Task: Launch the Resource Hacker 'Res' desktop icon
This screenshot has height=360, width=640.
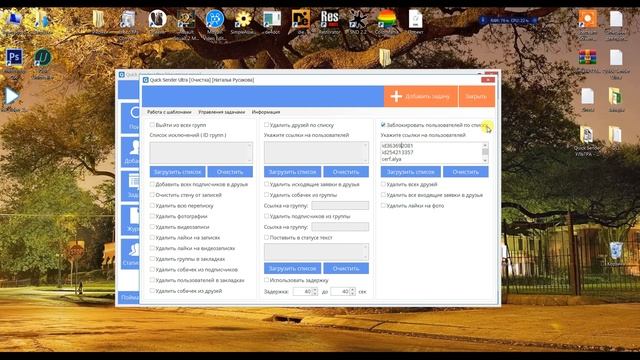Action: pos(329,19)
